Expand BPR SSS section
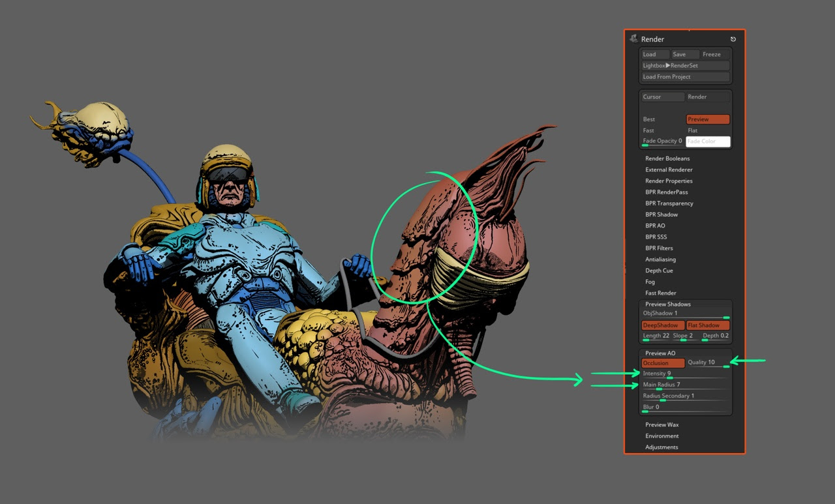Viewport: 835px width, 504px height. click(x=656, y=237)
